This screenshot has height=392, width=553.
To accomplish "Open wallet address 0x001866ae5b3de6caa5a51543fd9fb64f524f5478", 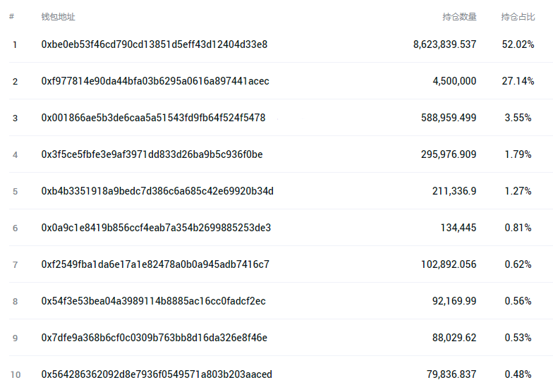I will (153, 118).
